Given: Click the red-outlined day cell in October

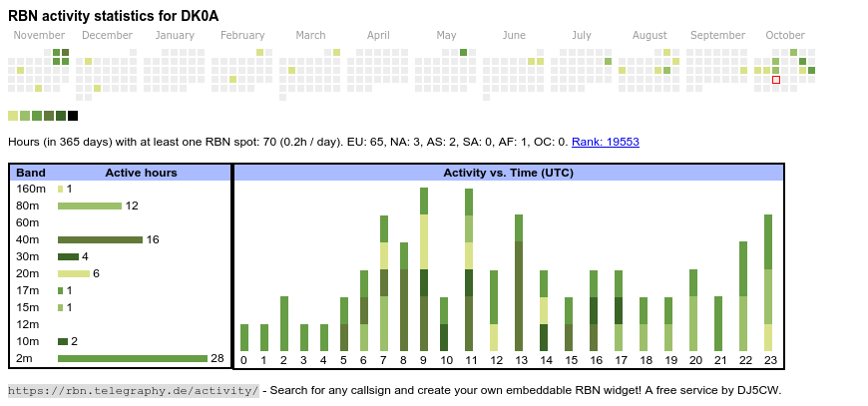Looking at the screenshot, I should coord(776,80).
